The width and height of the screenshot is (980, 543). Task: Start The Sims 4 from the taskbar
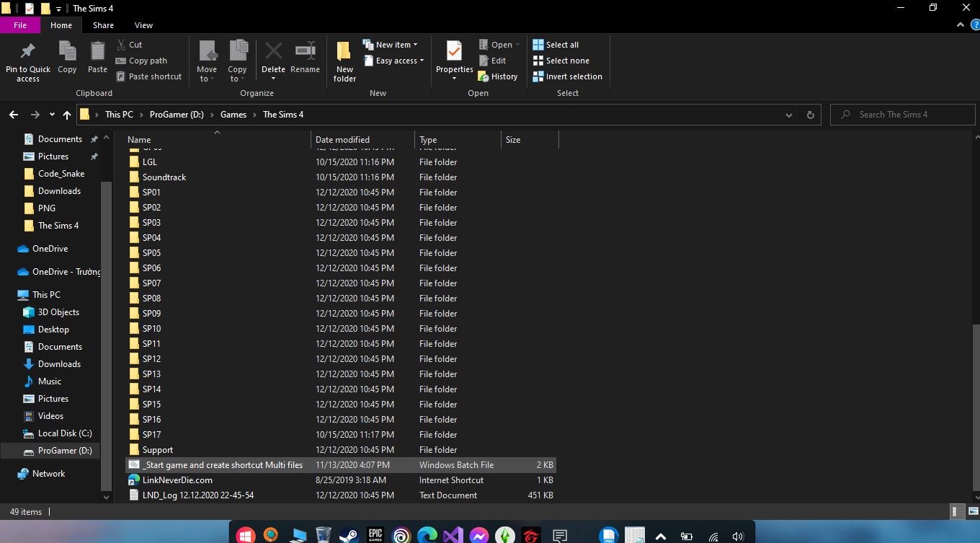504,535
